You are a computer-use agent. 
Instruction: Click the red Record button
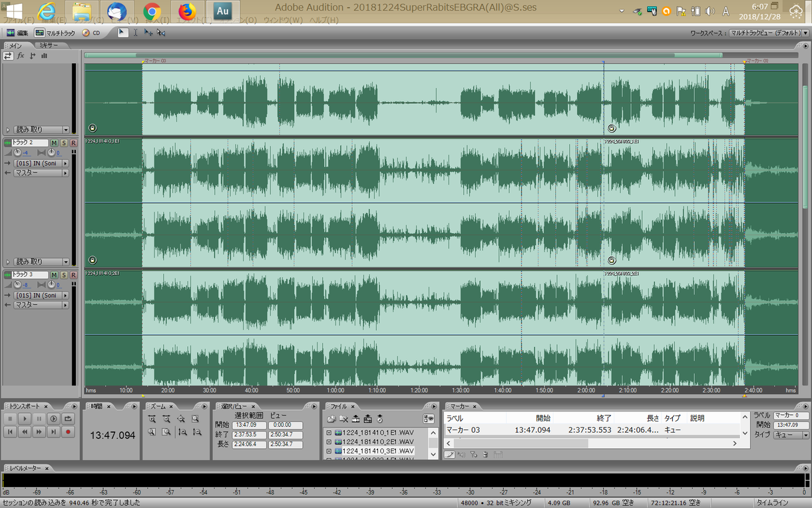68,432
